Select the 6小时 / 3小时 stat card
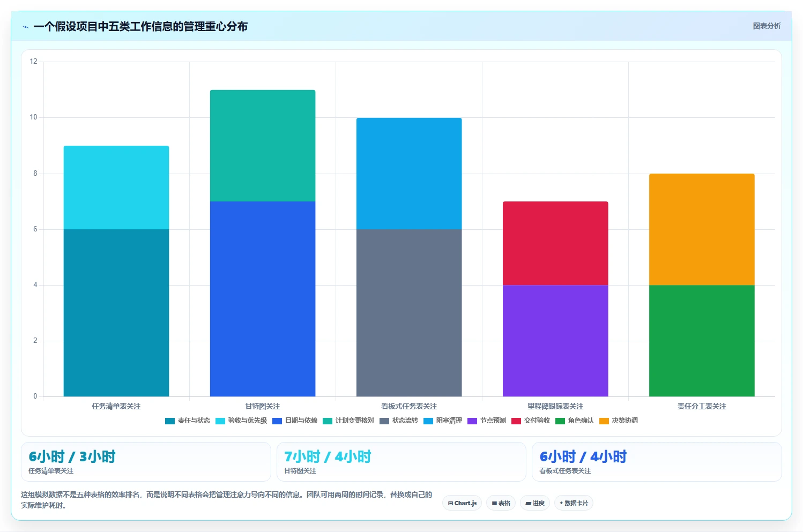803x532 pixels. [146, 462]
